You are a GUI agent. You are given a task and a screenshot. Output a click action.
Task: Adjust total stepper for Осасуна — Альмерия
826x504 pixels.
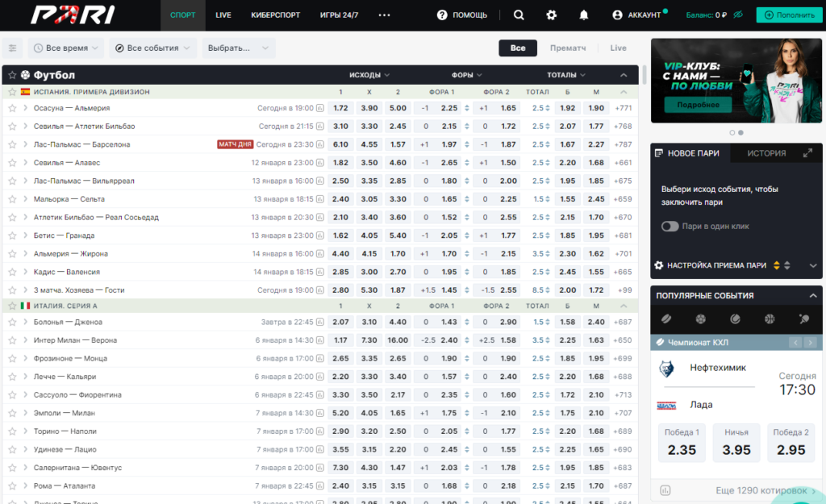pos(548,108)
